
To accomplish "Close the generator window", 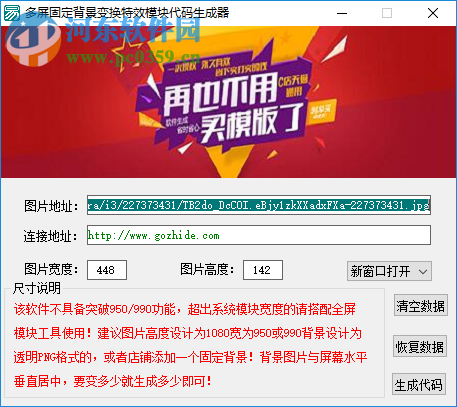I will (x=433, y=13).
